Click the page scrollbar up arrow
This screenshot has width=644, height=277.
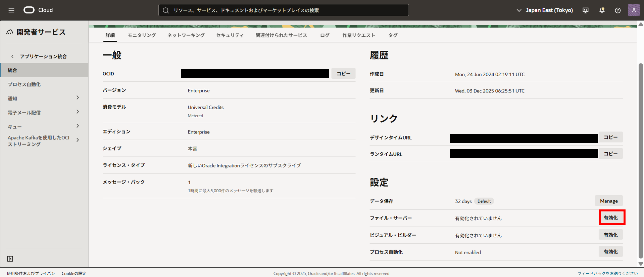coord(641,24)
